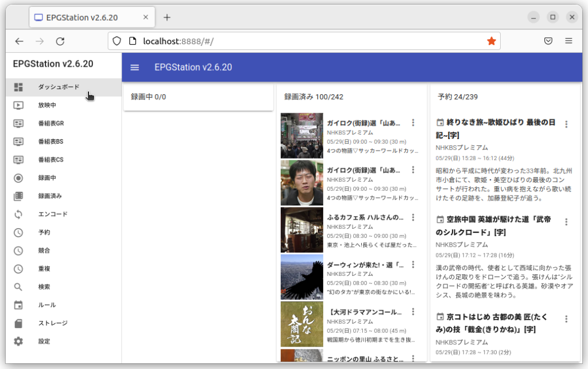Open options menu for 京コトはじめ reservation
The height and width of the screenshot is (369, 588).
click(x=566, y=319)
